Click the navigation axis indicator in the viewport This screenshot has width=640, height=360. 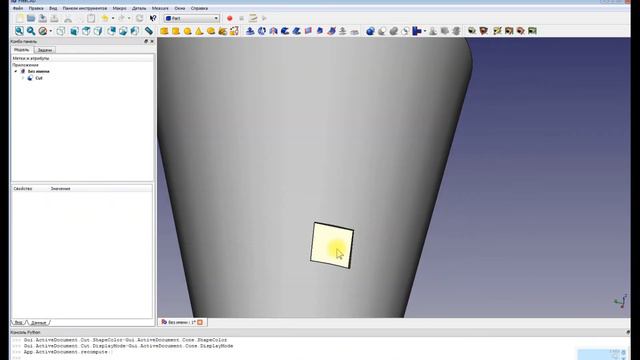[x=621, y=301]
